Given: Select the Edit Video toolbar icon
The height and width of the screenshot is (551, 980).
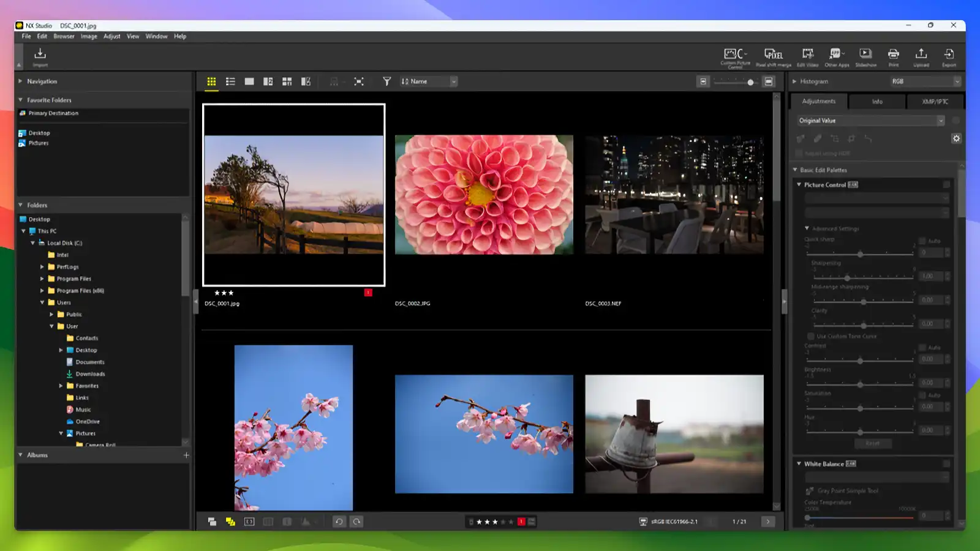Looking at the screenshot, I should point(808,54).
